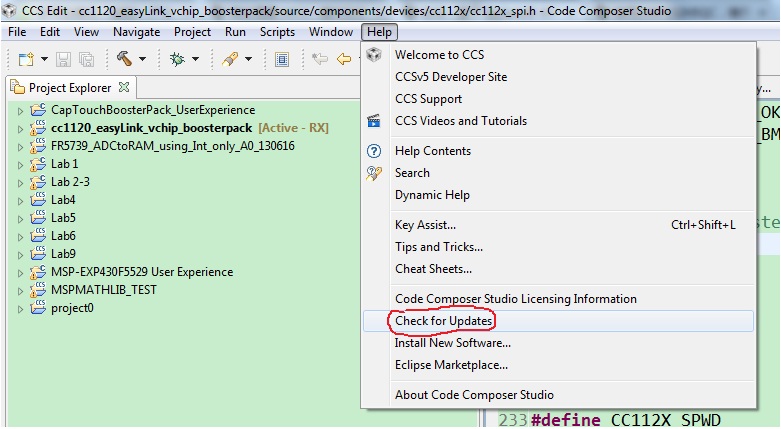This screenshot has width=781, height=429.
Task: Select MSPMATHLIB_TEST project label
Action: 104,289
